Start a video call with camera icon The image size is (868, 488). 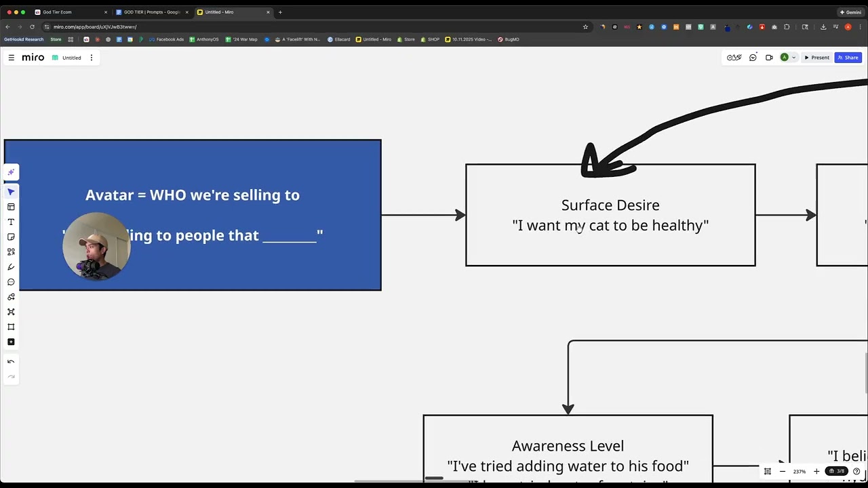coord(769,58)
